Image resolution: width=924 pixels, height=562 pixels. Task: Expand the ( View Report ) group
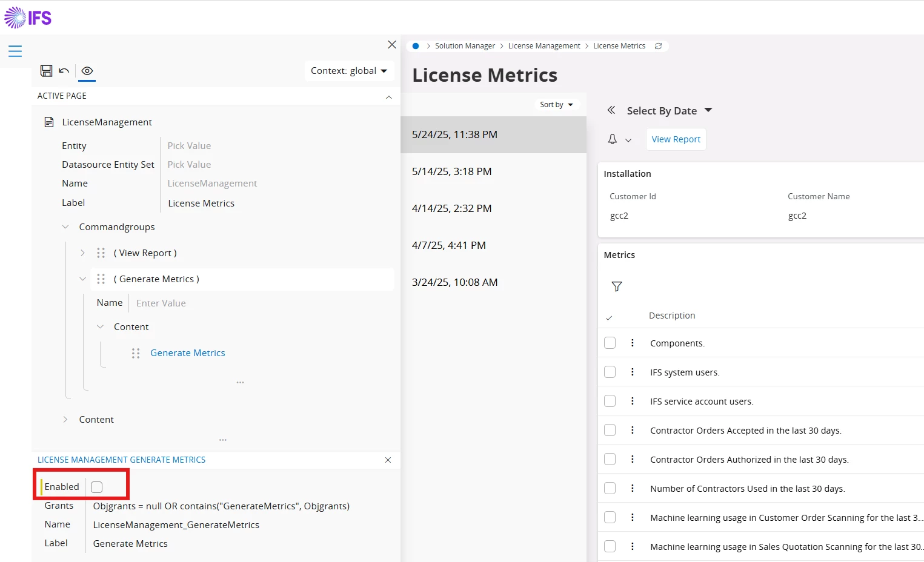[83, 253]
